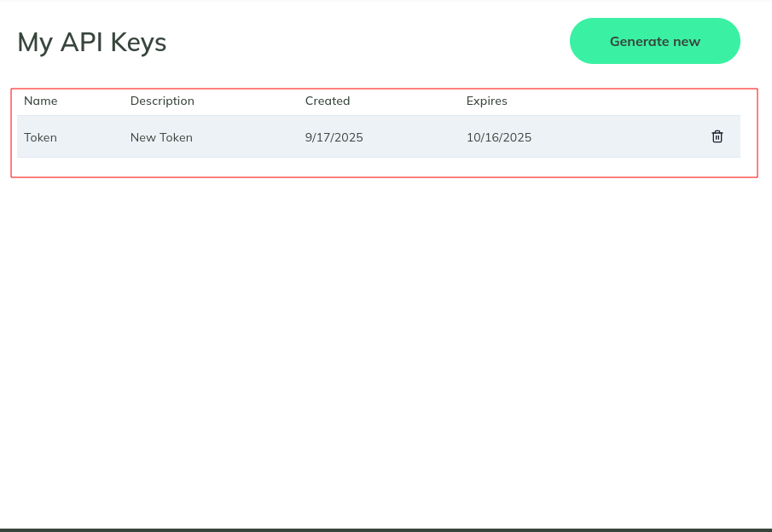Click the My API Keys page title

tap(91, 42)
